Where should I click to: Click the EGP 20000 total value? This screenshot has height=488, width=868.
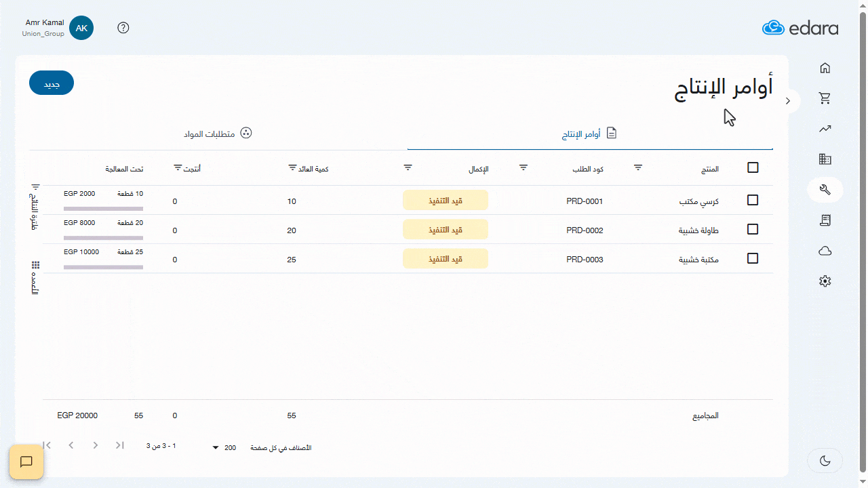[x=77, y=415]
